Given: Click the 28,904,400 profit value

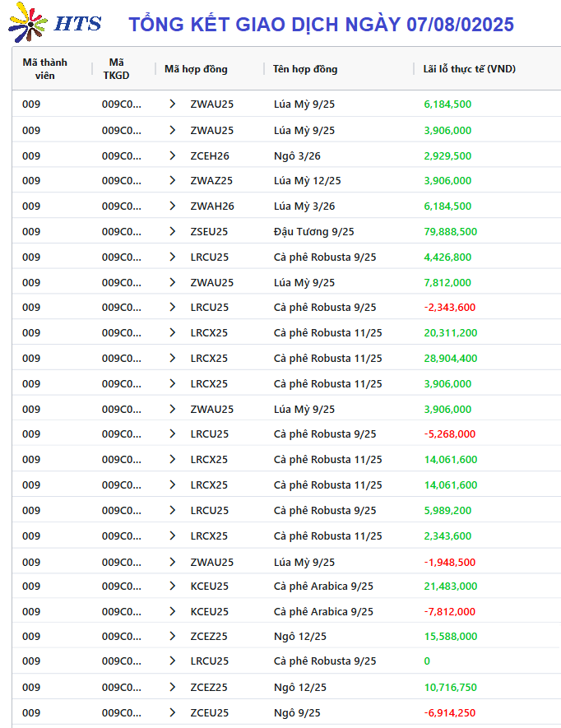Looking at the screenshot, I should (x=451, y=359).
